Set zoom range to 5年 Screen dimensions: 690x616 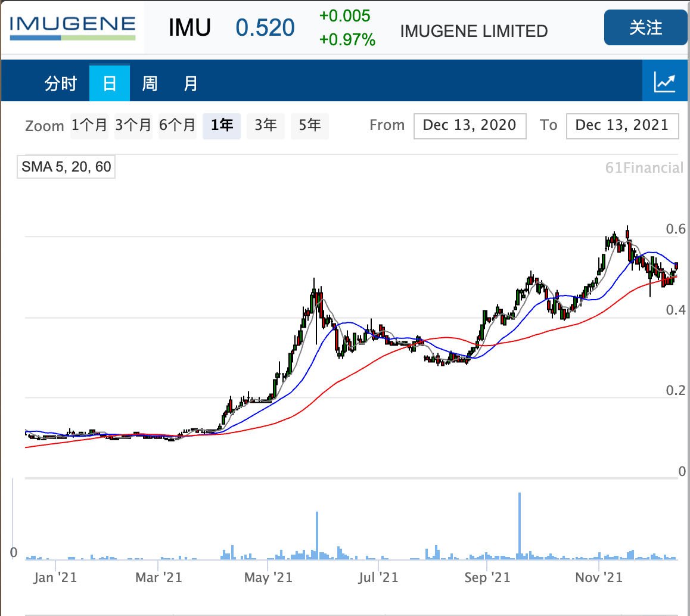click(x=310, y=125)
